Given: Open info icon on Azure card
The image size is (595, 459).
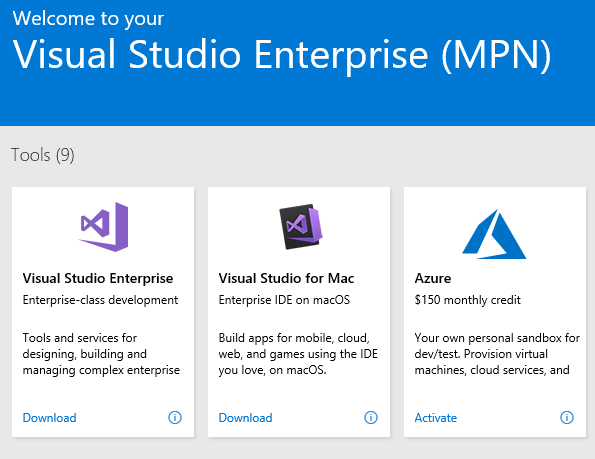Looking at the screenshot, I should 567,418.
